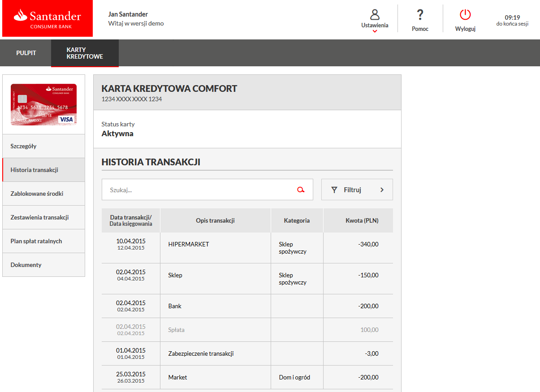This screenshot has width=540, height=392.
Task: Click the 01.04.2015 transaction date
Action: point(131,350)
